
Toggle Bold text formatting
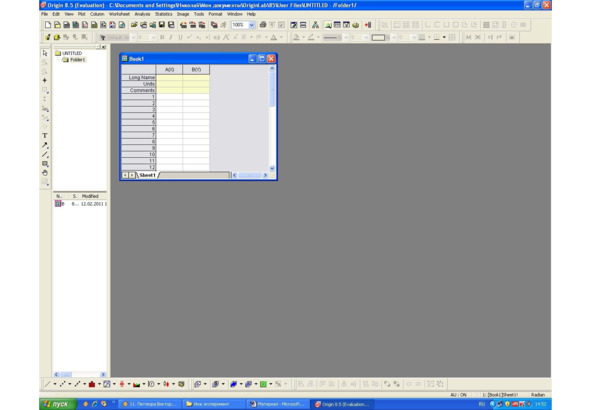pos(162,37)
